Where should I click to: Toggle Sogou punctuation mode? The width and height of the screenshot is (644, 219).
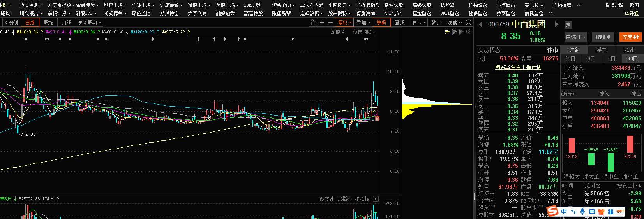pyautogui.click(x=573, y=211)
